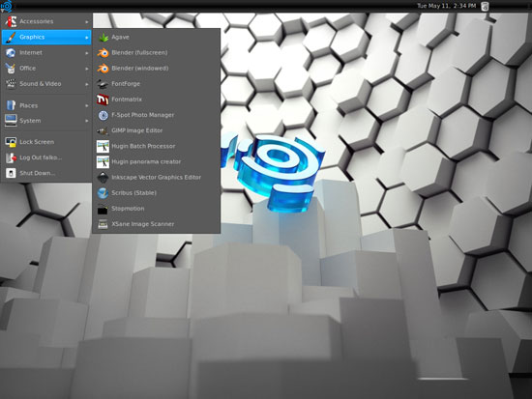The width and height of the screenshot is (532, 399).
Task: Launch Blender (fullscreen)
Action: click(x=157, y=52)
